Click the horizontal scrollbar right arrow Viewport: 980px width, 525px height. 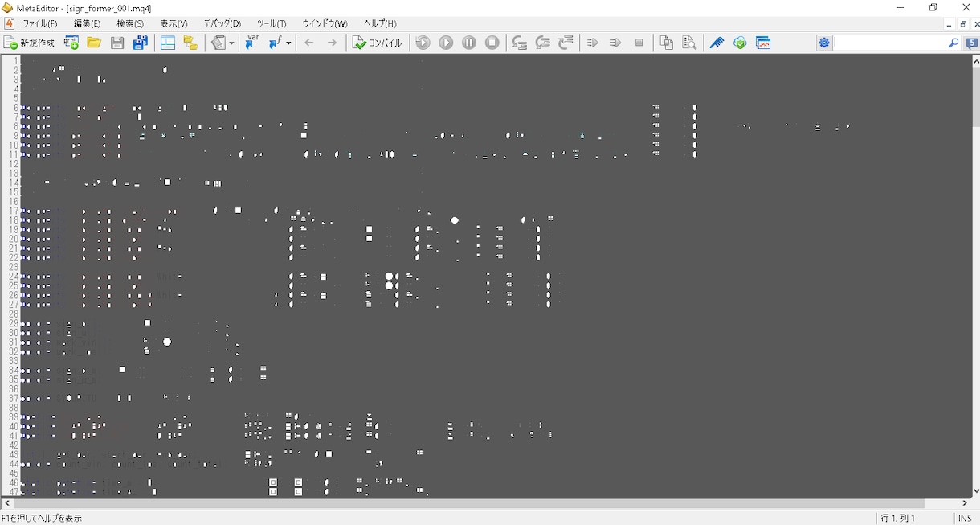click(x=965, y=503)
